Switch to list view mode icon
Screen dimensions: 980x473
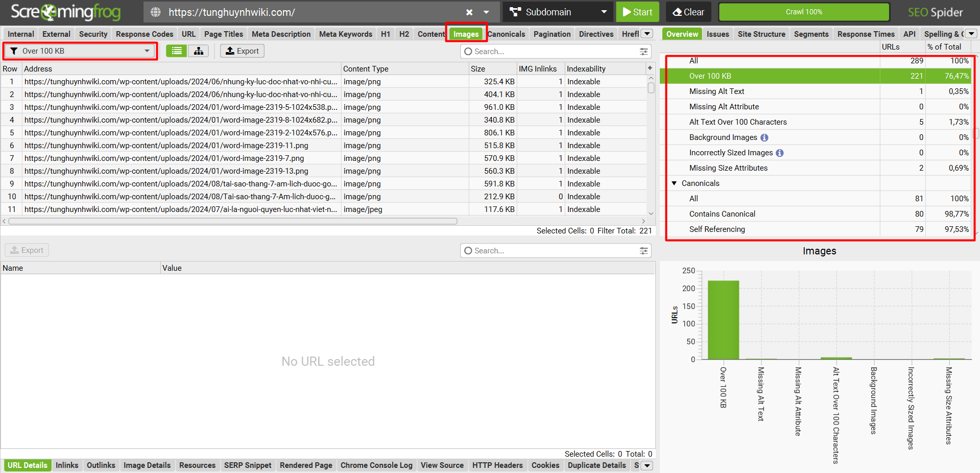pyautogui.click(x=177, y=51)
